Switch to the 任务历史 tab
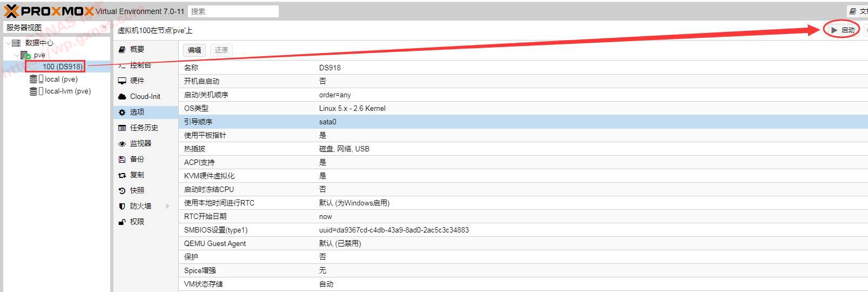The height and width of the screenshot is (292, 868). [x=144, y=128]
